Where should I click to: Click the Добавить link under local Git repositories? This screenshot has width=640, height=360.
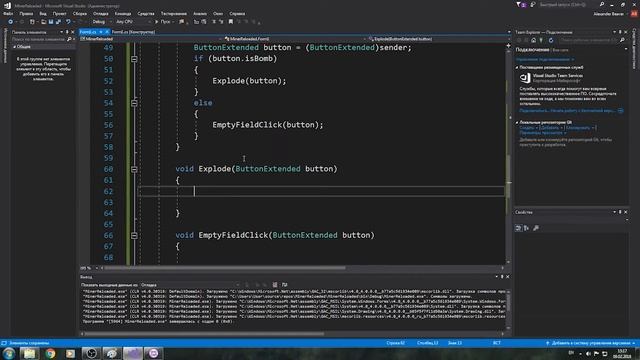coord(551,128)
